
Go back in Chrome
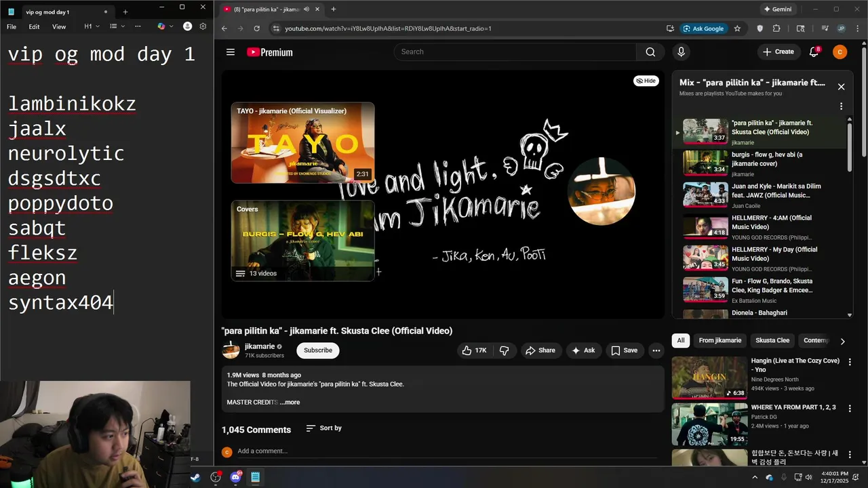pos(224,28)
